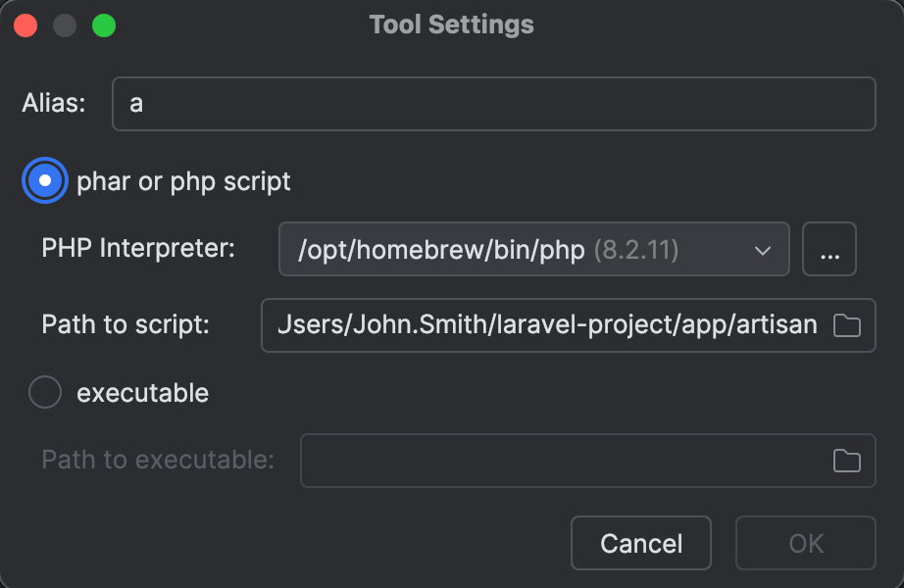Click folder icon in executable path field
This screenshot has height=588, width=904.
(x=846, y=461)
